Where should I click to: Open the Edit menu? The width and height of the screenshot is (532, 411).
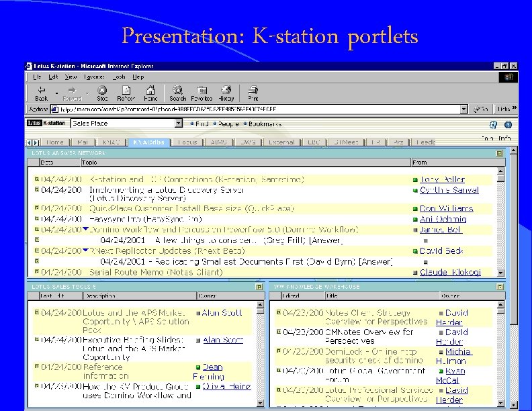(x=53, y=77)
